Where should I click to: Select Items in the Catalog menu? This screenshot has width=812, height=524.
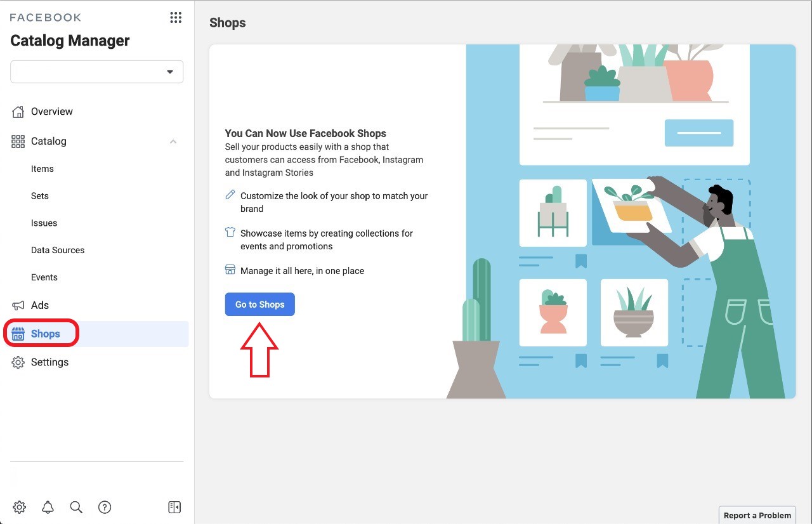coord(43,169)
